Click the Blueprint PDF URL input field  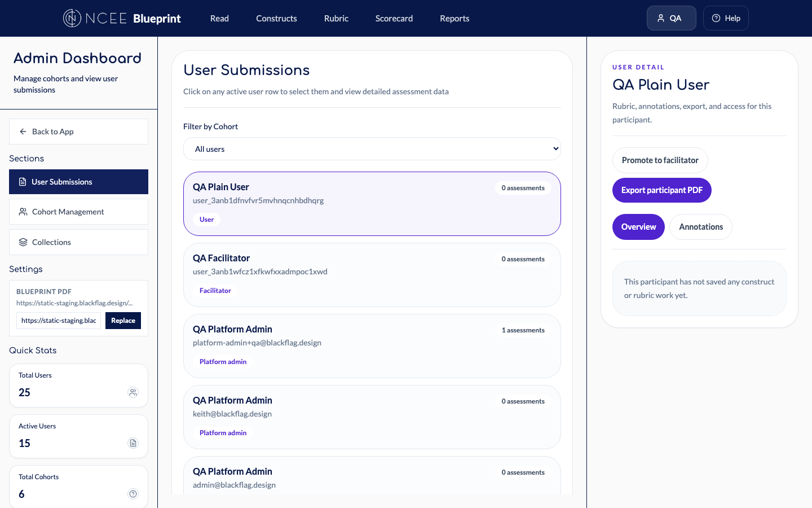tap(59, 320)
